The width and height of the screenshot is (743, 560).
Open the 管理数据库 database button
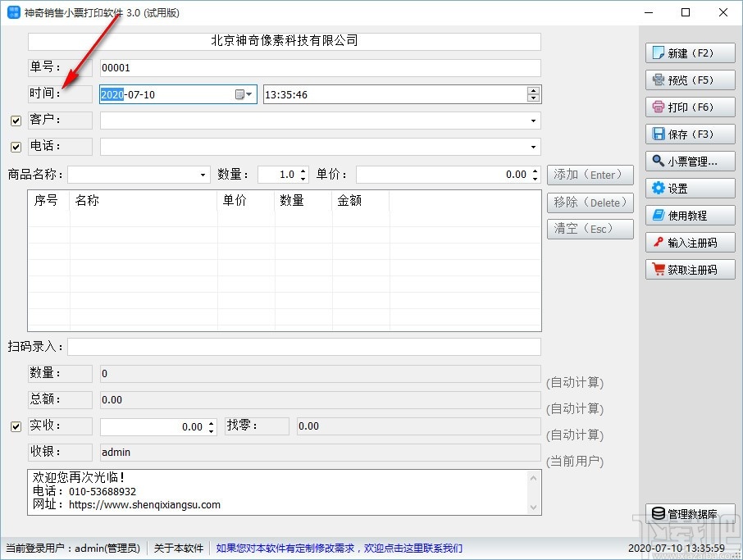point(690,513)
